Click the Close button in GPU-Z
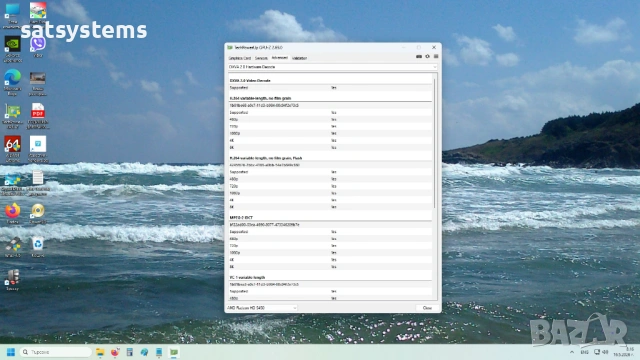Viewport: 640px width, 360px height. pos(427,308)
